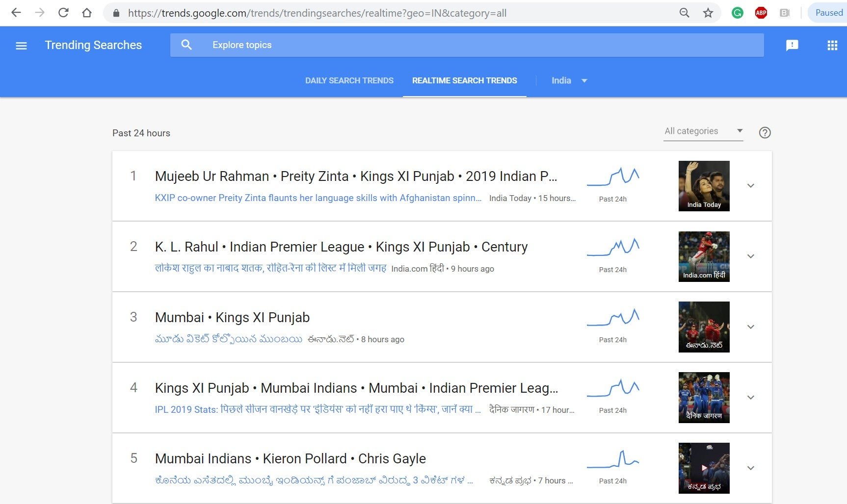This screenshot has width=847, height=504.
Task: Reload the page
Action: (x=63, y=13)
